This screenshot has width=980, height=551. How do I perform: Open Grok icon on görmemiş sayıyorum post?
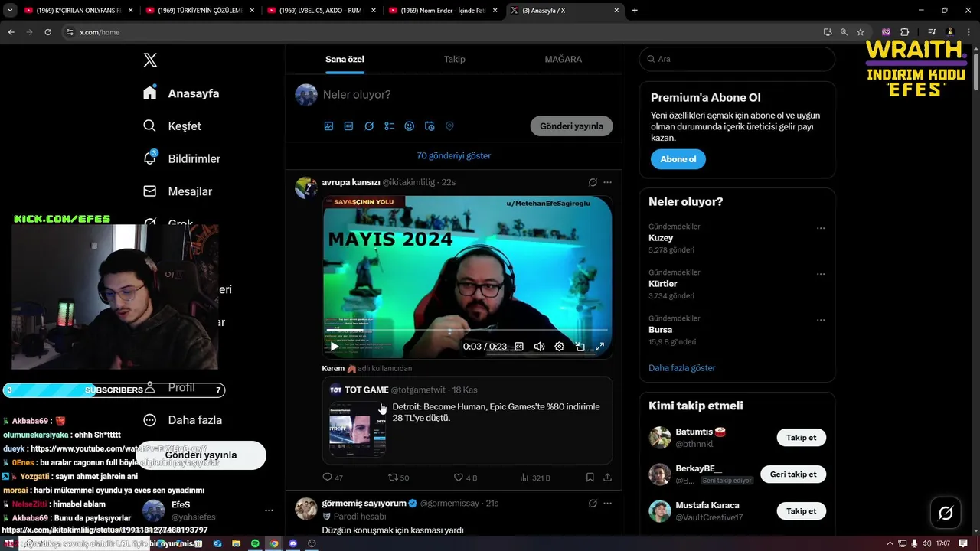(x=593, y=503)
